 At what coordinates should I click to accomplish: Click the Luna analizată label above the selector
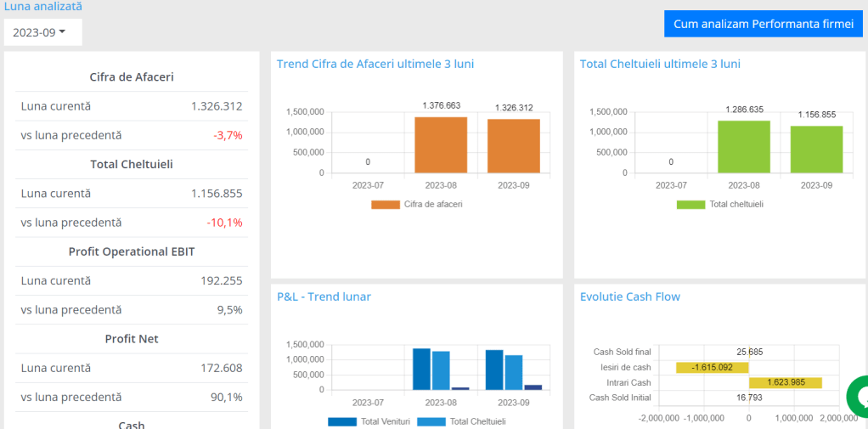pos(43,7)
